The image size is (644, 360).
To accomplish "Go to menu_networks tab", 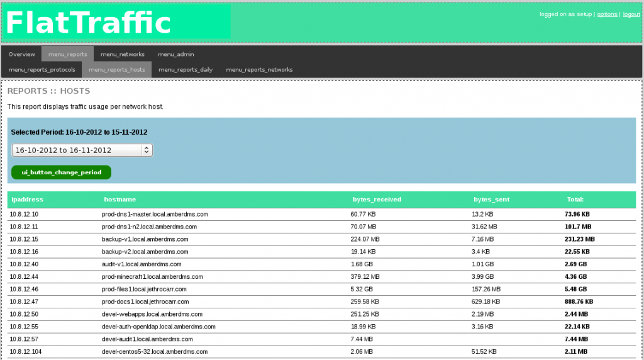I will (x=123, y=54).
